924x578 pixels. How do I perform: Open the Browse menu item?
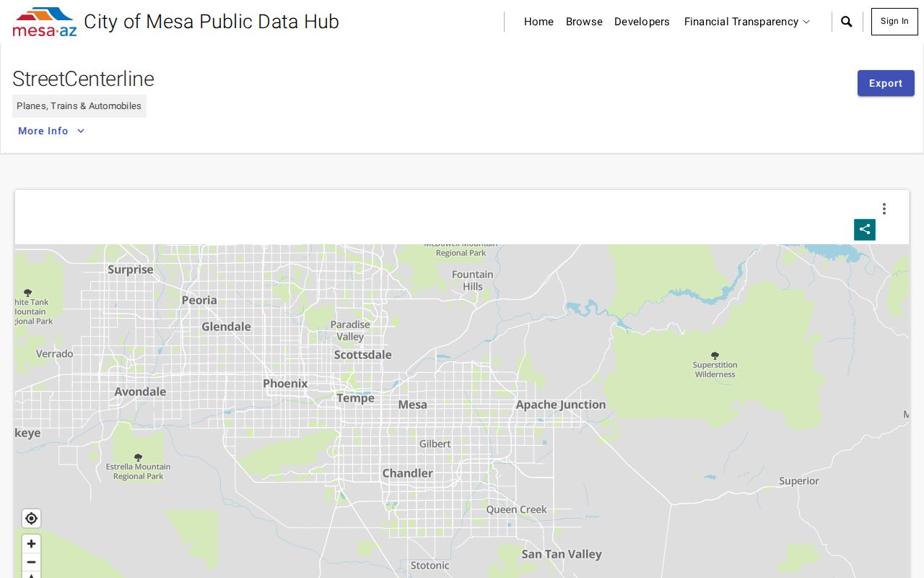point(584,22)
